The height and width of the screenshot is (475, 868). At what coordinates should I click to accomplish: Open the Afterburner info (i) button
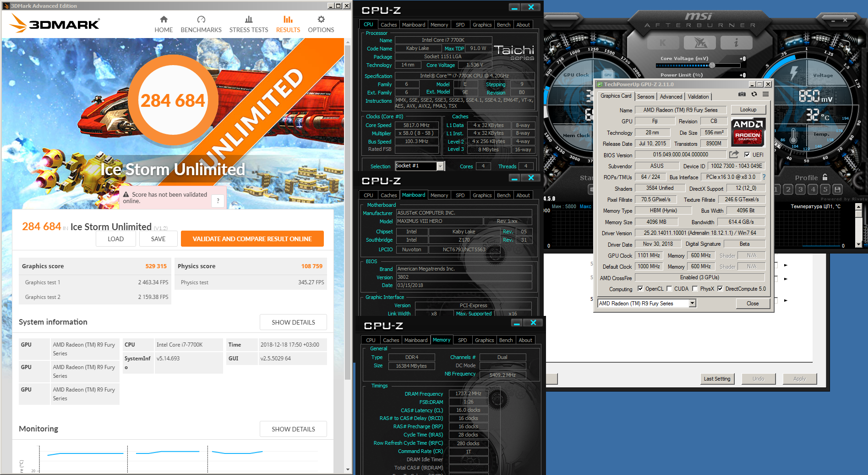736,43
